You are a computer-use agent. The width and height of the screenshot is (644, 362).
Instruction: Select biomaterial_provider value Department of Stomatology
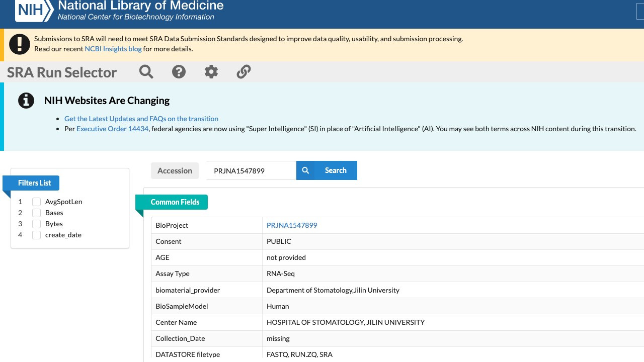[x=333, y=290]
